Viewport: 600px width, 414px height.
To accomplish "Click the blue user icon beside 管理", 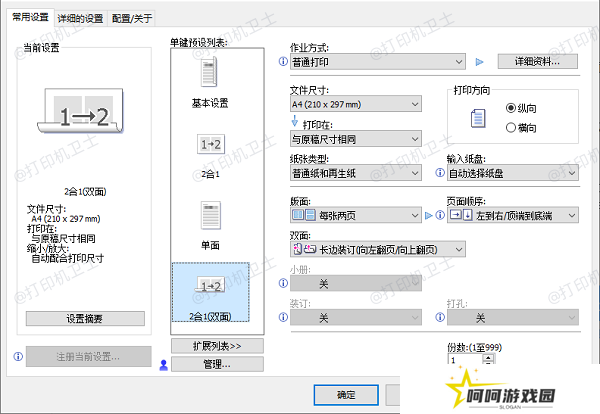I will [x=163, y=365].
